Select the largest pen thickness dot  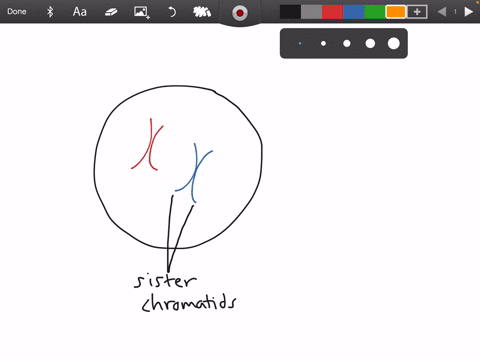[394, 43]
